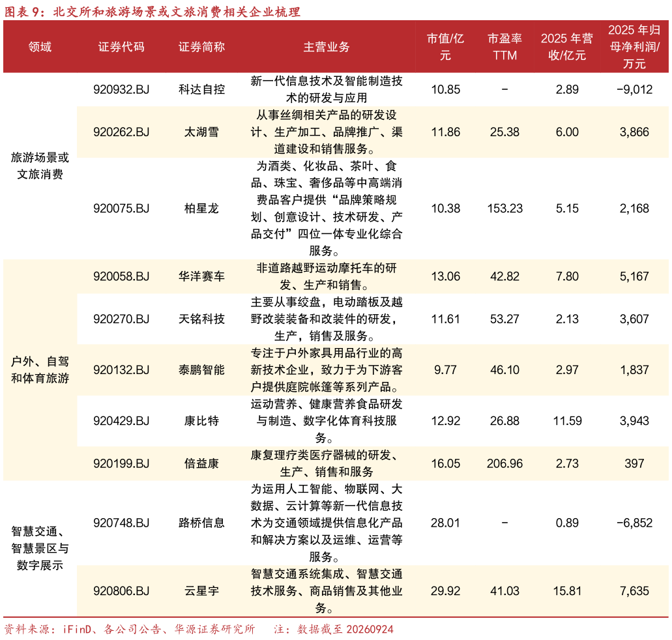Select company name 倍益康
Viewport: 672px width, 640px height.
[x=201, y=463]
